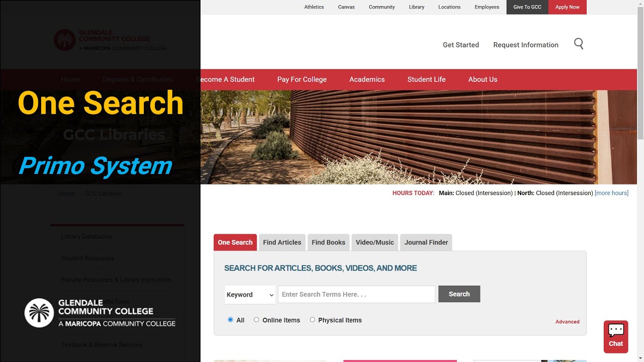This screenshot has height=362, width=644.
Task: Open the Pay For College menu
Action: coord(302,79)
